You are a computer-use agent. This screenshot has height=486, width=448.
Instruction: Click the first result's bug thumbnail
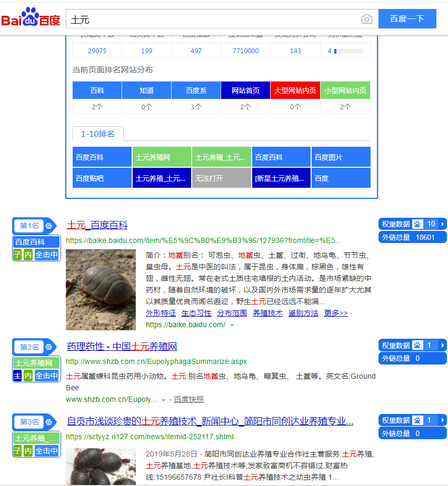point(101,290)
